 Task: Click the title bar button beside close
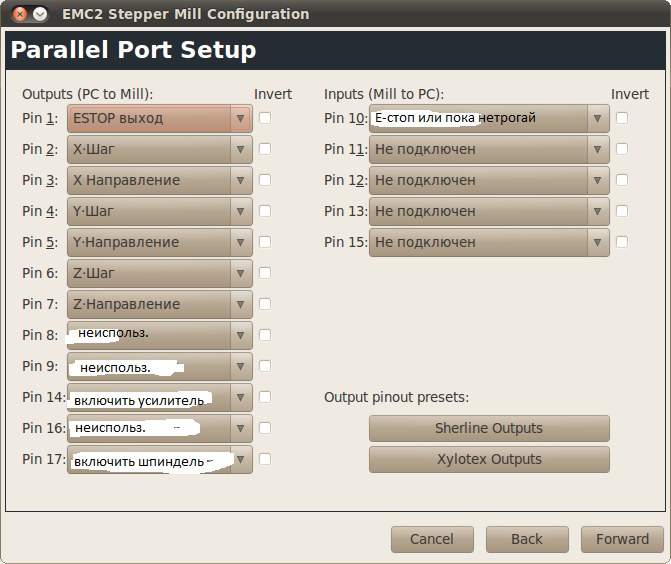pos(39,14)
